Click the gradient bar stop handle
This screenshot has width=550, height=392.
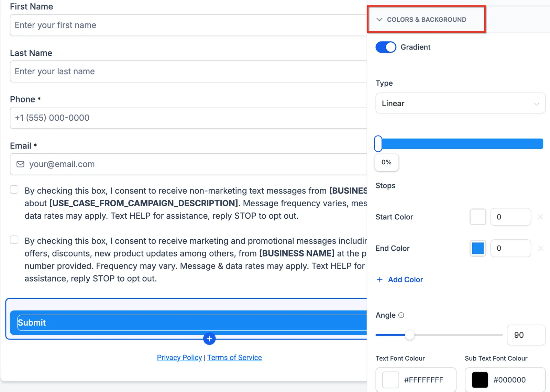[378, 144]
